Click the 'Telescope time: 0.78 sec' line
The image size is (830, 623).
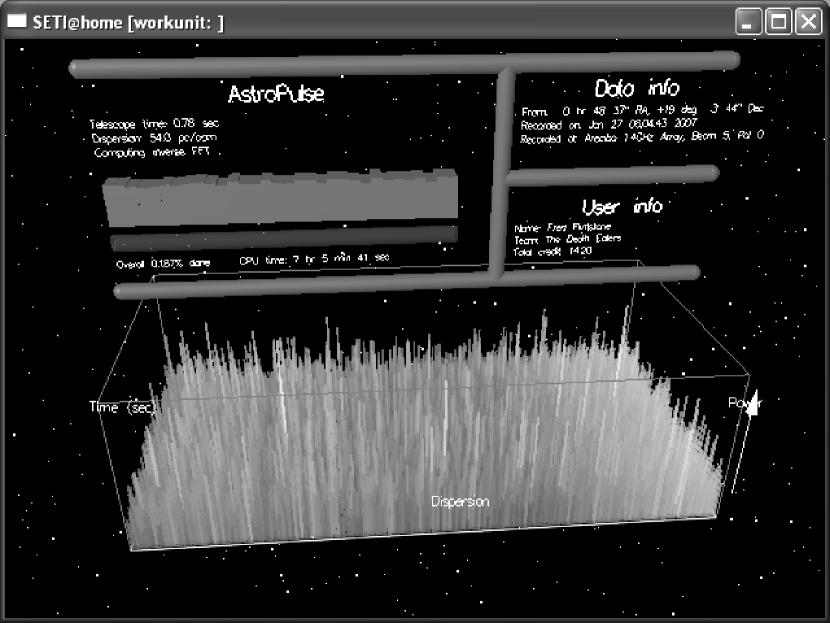[154, 123]
